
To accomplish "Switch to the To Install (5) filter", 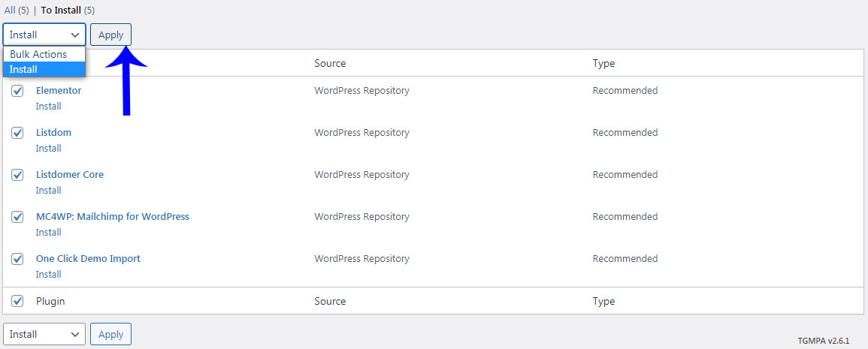I will click(x=68, y=11).
